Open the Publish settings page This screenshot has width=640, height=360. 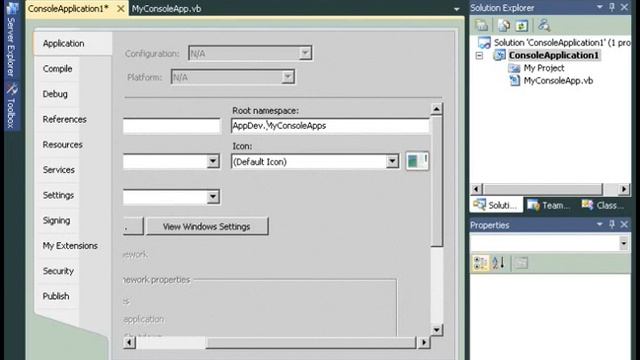(56, 296)
